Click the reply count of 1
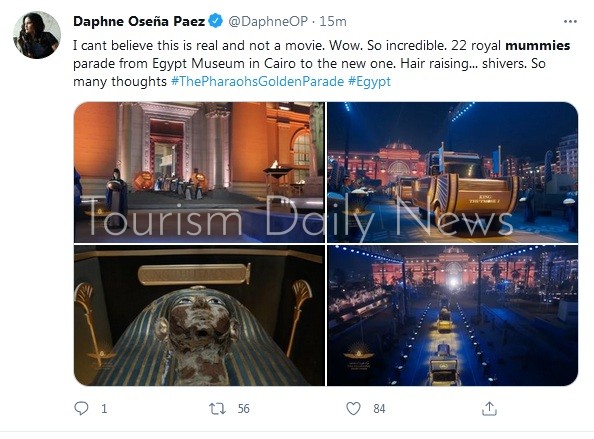Viewport: 594px width, 439px height. pyautogui.click(x=104, y=409)
